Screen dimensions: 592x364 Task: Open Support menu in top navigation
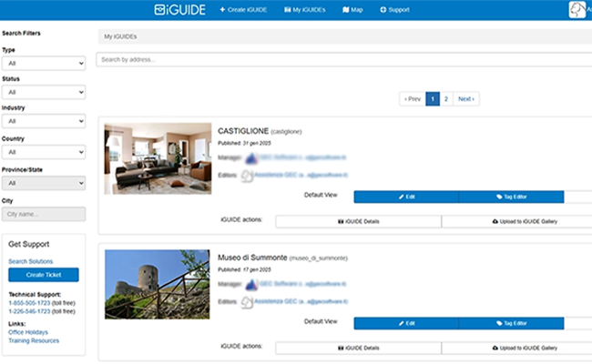click(x=394, y=10)
